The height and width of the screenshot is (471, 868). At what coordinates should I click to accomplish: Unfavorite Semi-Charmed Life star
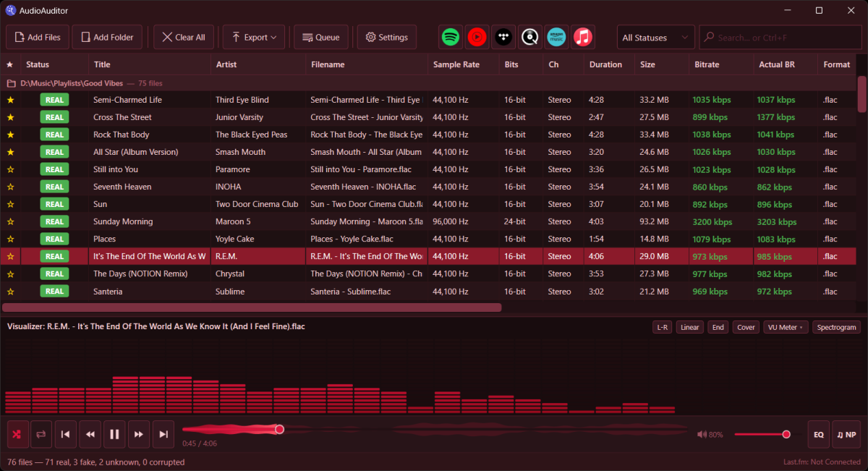pyautogui.click(x=10, y=100)
